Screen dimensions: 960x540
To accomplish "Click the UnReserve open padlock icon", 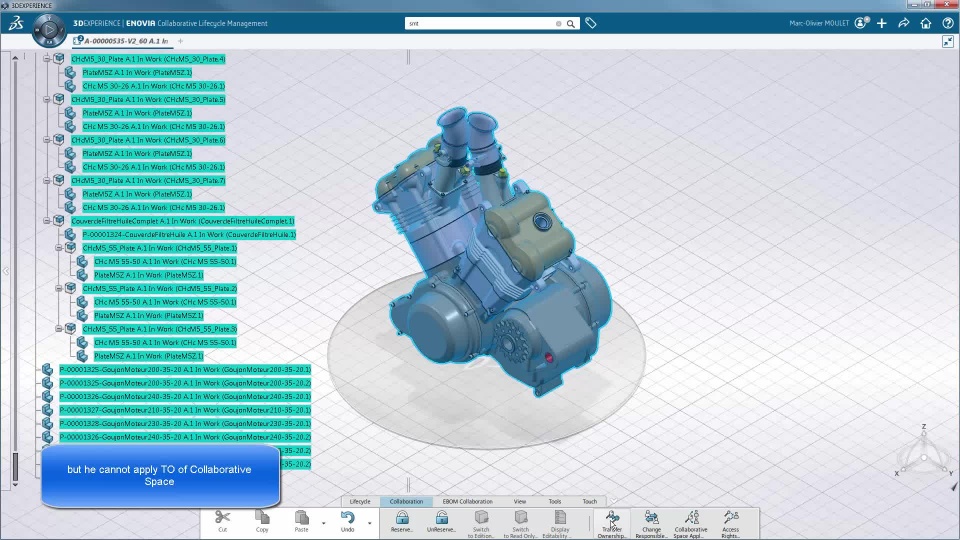I will click(x=441, y=518).
